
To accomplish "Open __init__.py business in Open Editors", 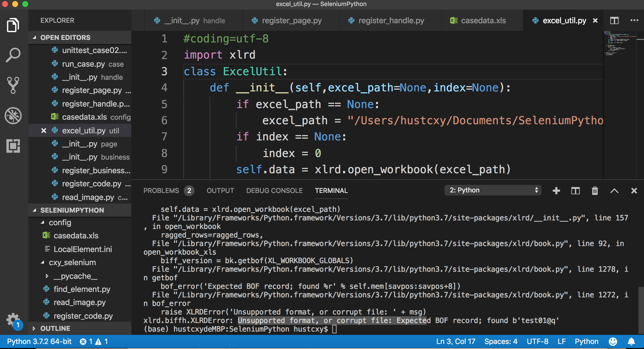I will 80,157.
